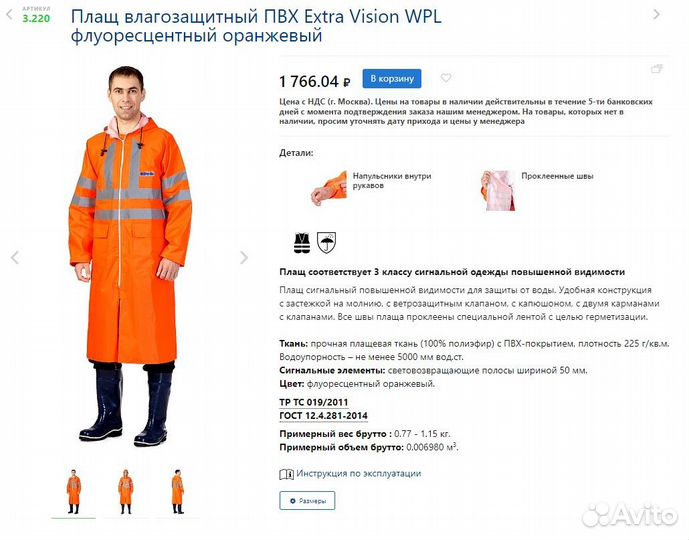689x540 pixels.
Task: Go to next product with top-right arrow
Action: 656,14
